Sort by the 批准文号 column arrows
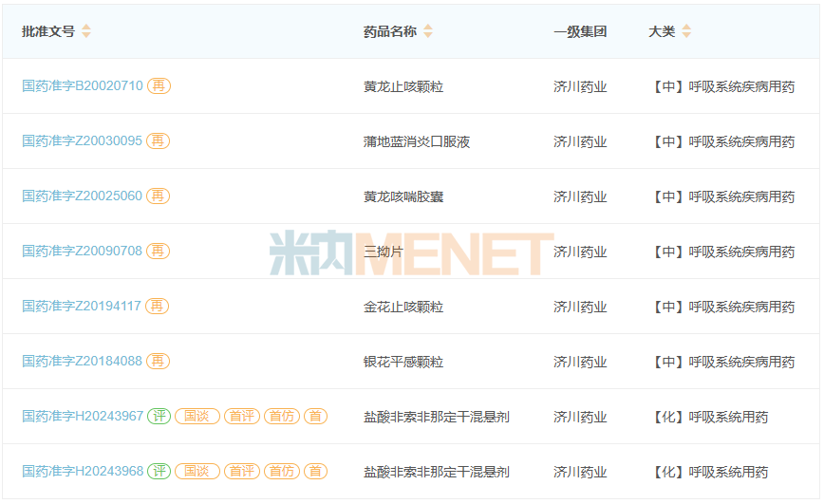The height and width of the screenshot is (504, 824). click(x=86, y=31)
